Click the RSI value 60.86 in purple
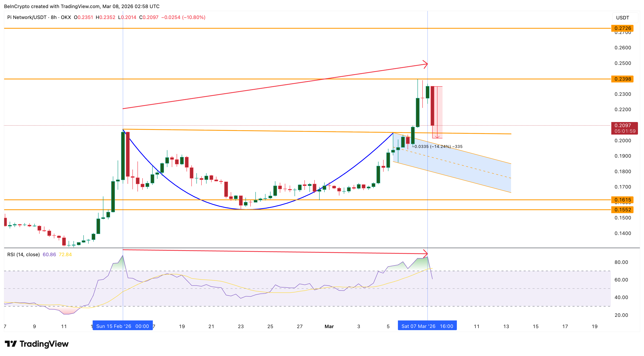 49,254
